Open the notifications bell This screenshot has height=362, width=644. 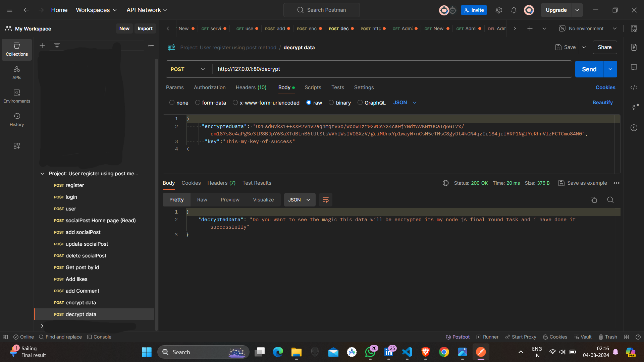pyautogui.click(x=514, y=10)
